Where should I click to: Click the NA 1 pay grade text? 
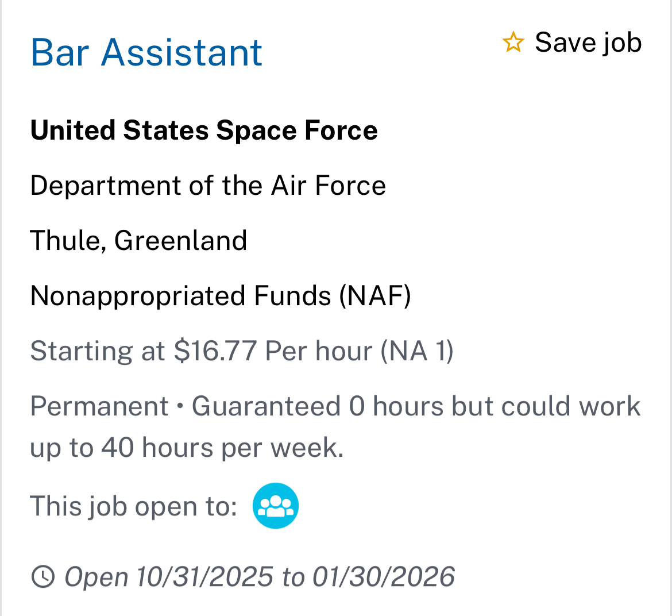coord(417,351)
